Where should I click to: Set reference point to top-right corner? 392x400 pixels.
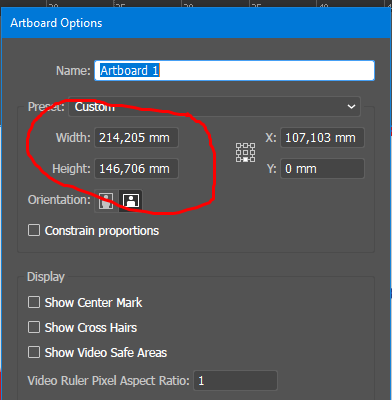pyautogui.click(x=253, y=146)
